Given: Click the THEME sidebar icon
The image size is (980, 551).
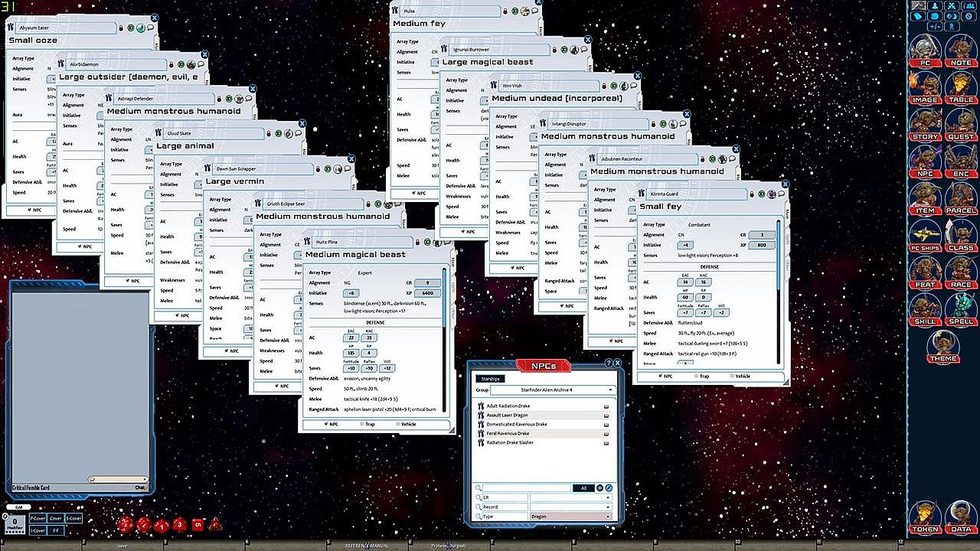Looking at the screenshot, I should pos(942,346).
